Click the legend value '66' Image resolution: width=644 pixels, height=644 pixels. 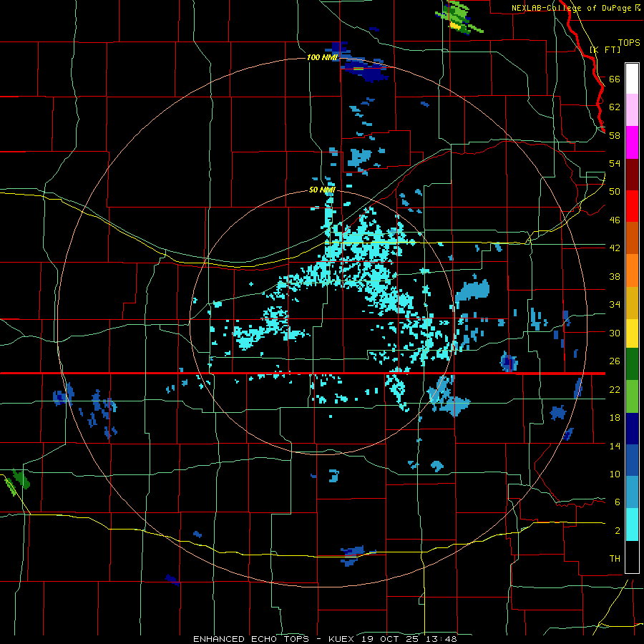615,79
